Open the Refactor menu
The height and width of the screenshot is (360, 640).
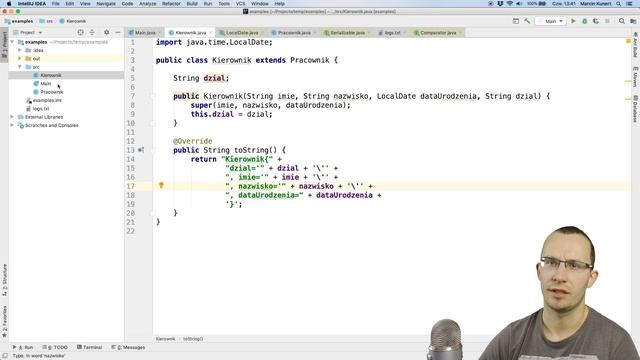click(171, 4)
